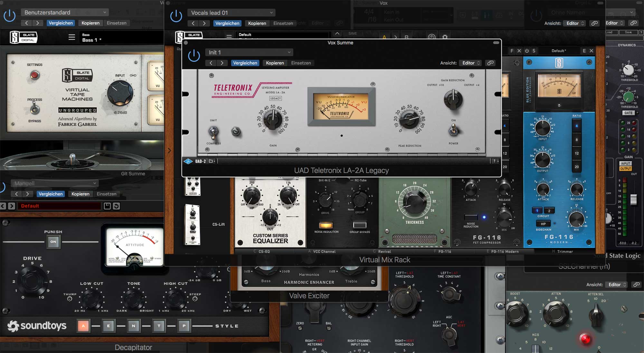Open the Vocals lead 01 preset dropdown
Image resolution: width=644 pixels, height=353 pixels.
tap(232, 13)
